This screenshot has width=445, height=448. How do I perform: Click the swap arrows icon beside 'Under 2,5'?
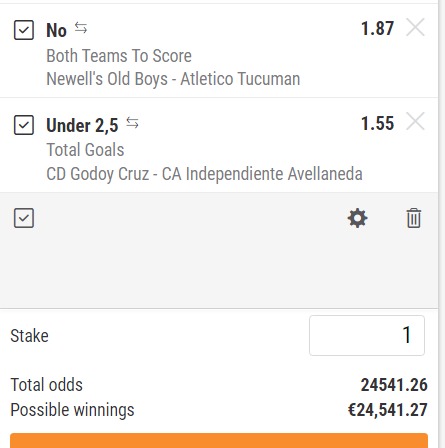click(x=132, y=123)
